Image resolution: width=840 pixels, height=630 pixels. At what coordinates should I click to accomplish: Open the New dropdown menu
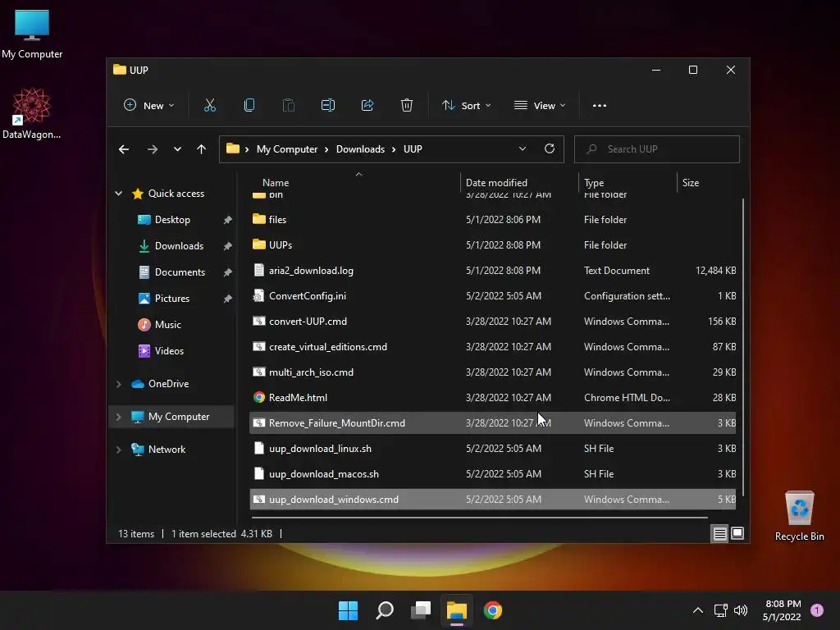(149, 106)
